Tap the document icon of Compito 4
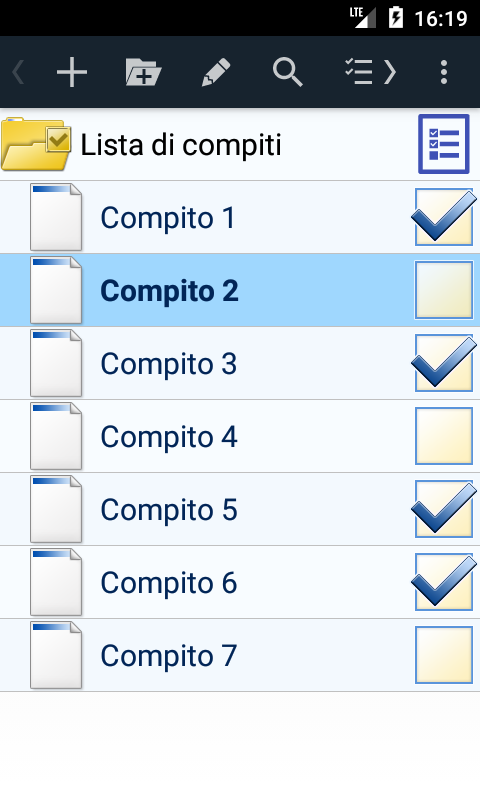Viewport: 480px width, 800px height. (56, 436)
